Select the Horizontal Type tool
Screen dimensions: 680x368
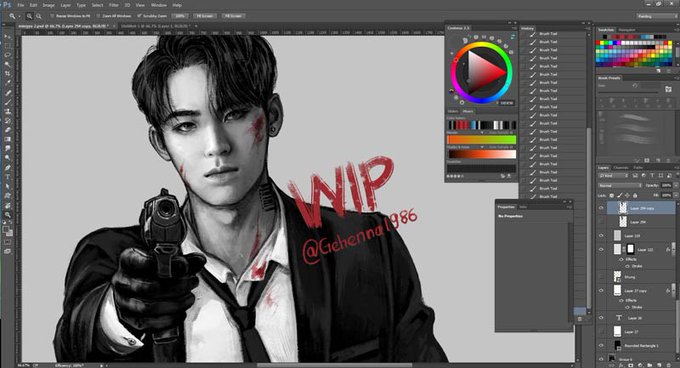[x=7, y=177]
